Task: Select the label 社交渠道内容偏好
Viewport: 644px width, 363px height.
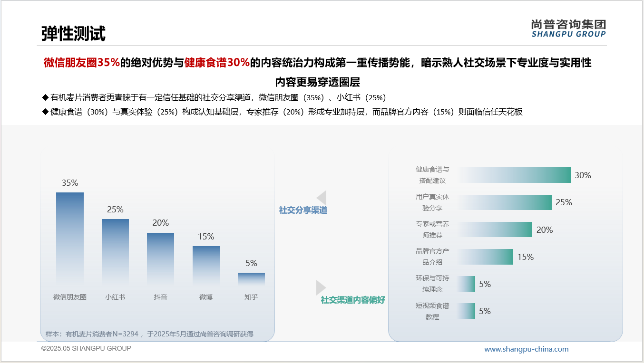Action: (x=353, y=300)
